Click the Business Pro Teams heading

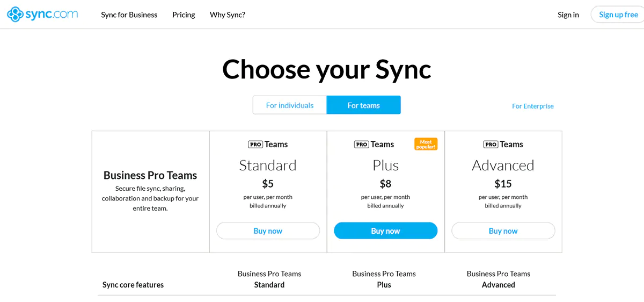tap(150, 175)
